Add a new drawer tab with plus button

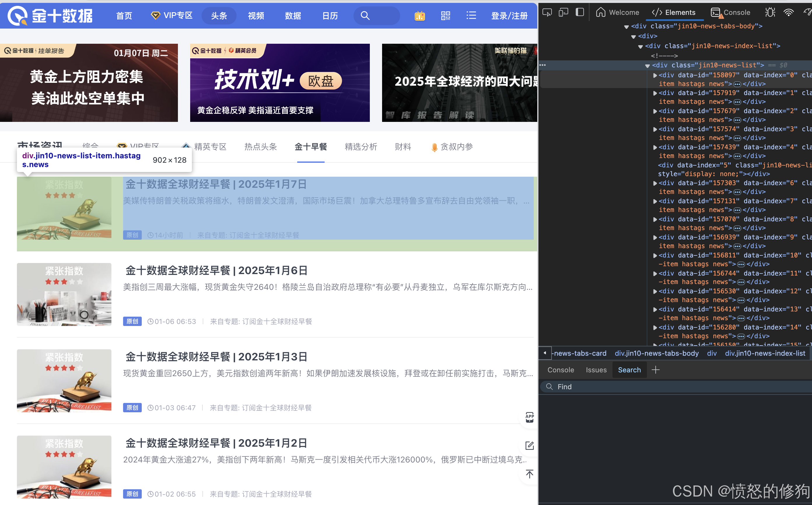pos(655,370)
